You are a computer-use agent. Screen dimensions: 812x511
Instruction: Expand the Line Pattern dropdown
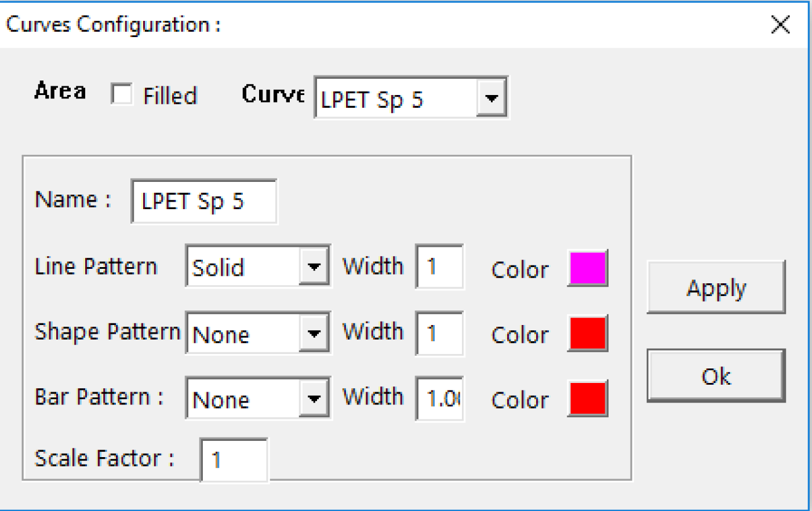point(314,267)
